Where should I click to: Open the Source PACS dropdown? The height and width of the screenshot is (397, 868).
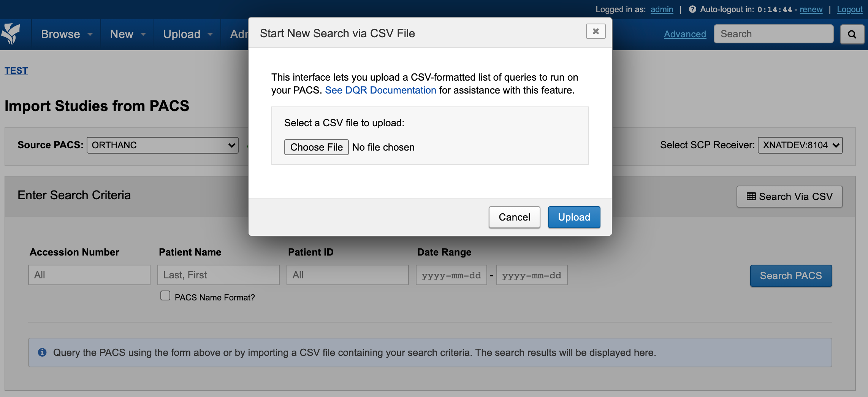(163, 145)
